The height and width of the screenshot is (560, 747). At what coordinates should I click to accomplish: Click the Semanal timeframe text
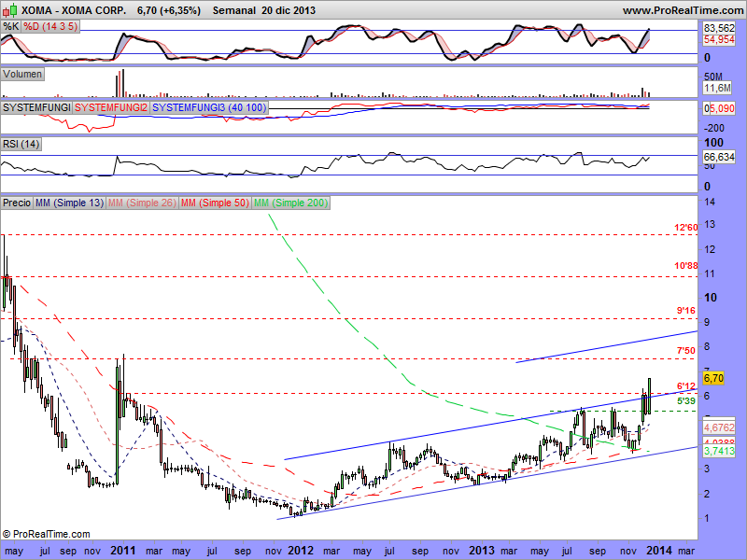[x=234, y=10]
